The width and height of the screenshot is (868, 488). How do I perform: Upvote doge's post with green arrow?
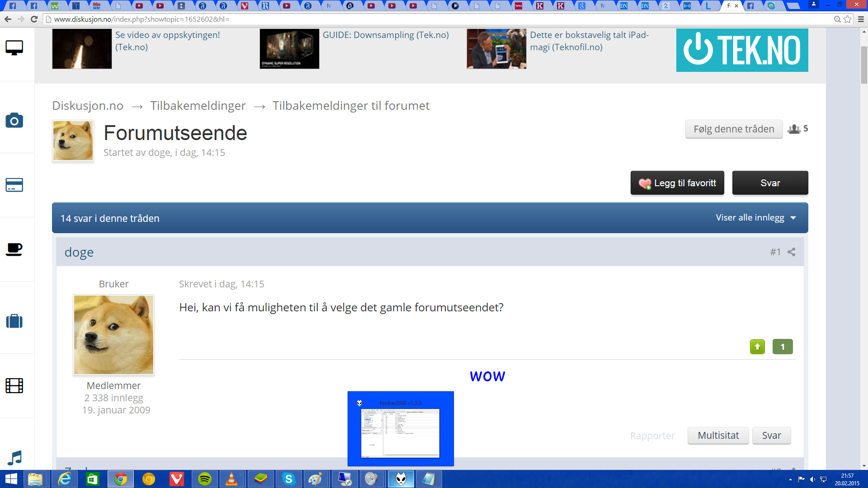tap(757, 347)
